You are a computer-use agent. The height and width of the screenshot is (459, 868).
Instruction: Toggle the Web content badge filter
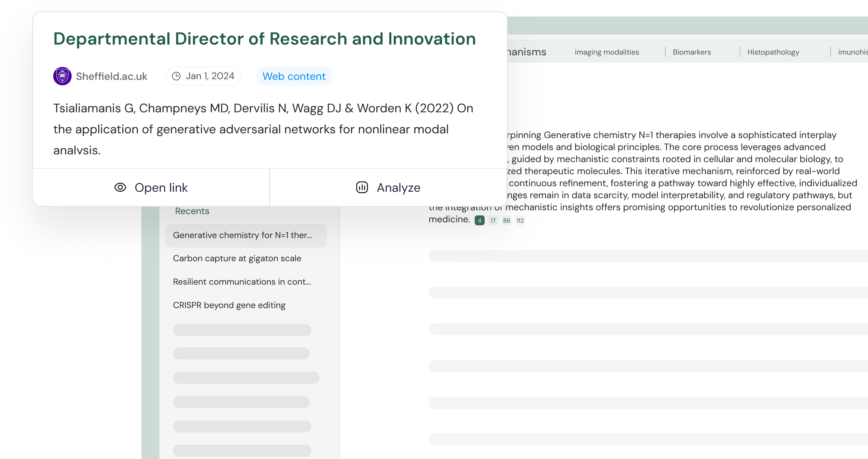[x=294, y=76]
